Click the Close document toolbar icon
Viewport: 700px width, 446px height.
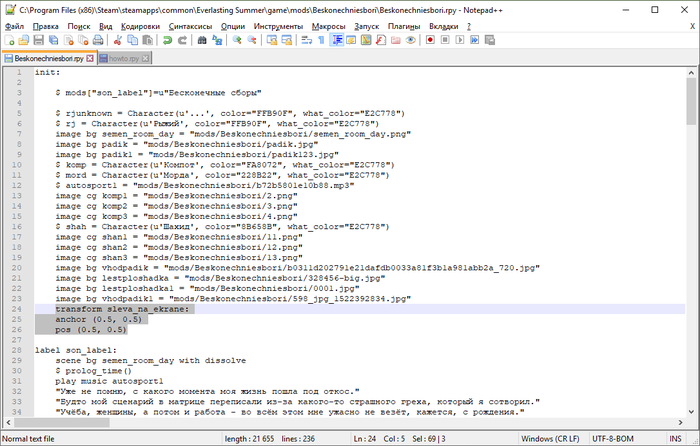(x=68, y=40)
